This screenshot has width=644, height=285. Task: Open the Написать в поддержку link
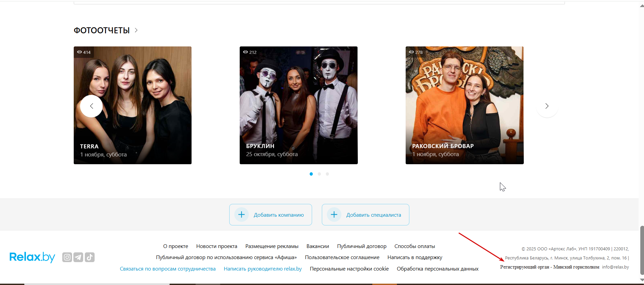coord(415,257)
